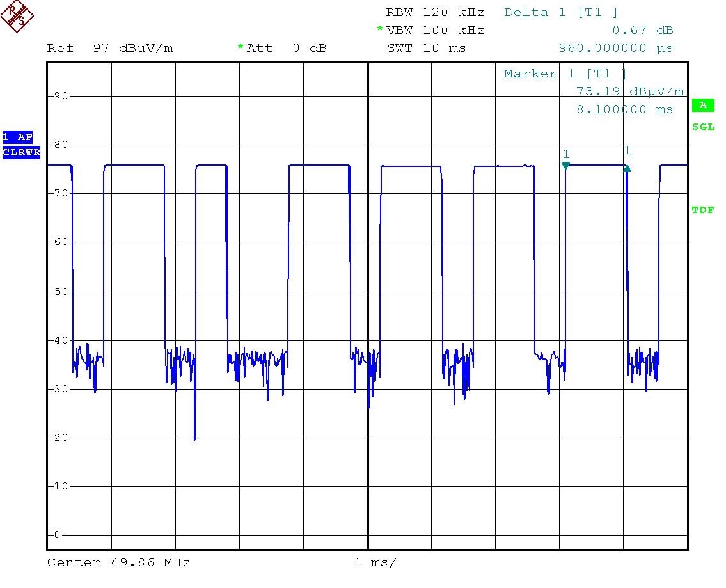Click the 960.000000 µs delta time value
Screen dimensions: 726x588
click(x=616, y=48)
